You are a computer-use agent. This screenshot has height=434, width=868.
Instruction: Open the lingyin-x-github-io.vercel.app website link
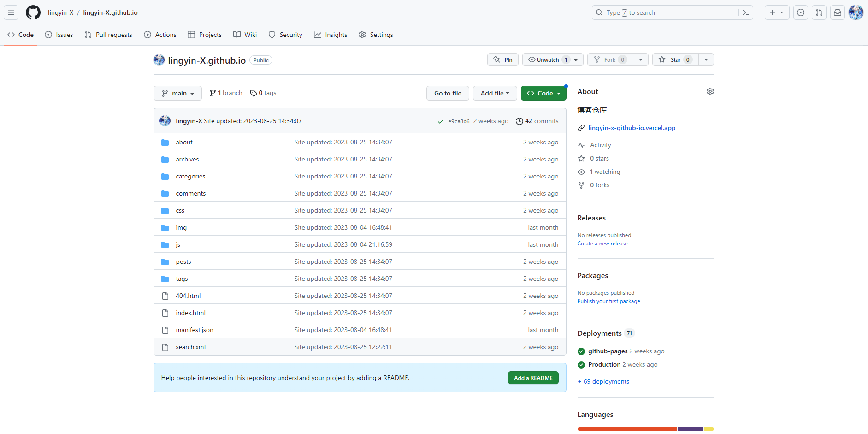point(632,128)
